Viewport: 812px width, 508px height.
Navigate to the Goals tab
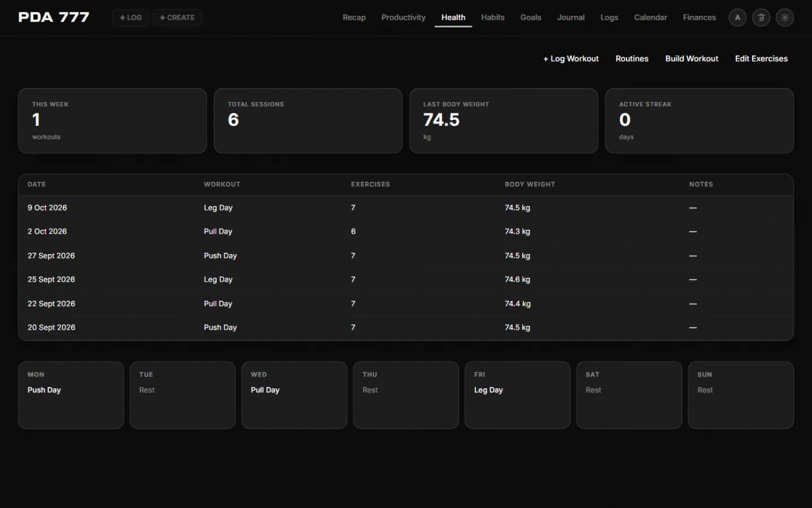pyautogui.click(x=531, y=17)
